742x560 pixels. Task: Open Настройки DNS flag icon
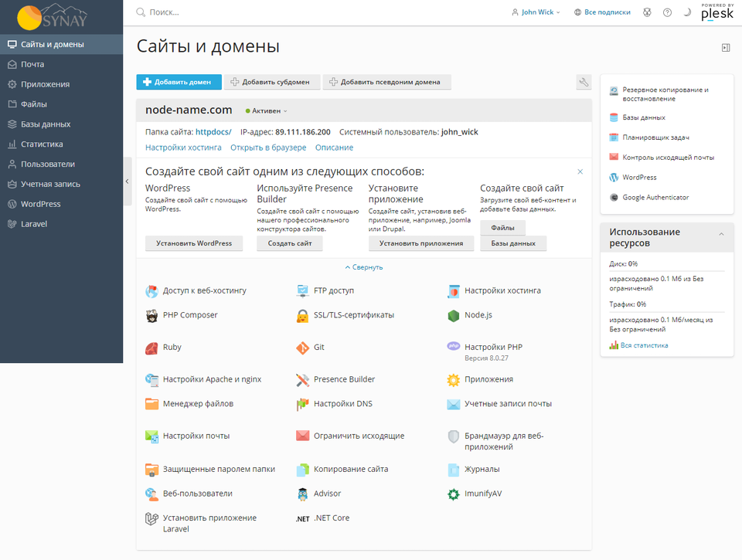[x=302, y=404]
